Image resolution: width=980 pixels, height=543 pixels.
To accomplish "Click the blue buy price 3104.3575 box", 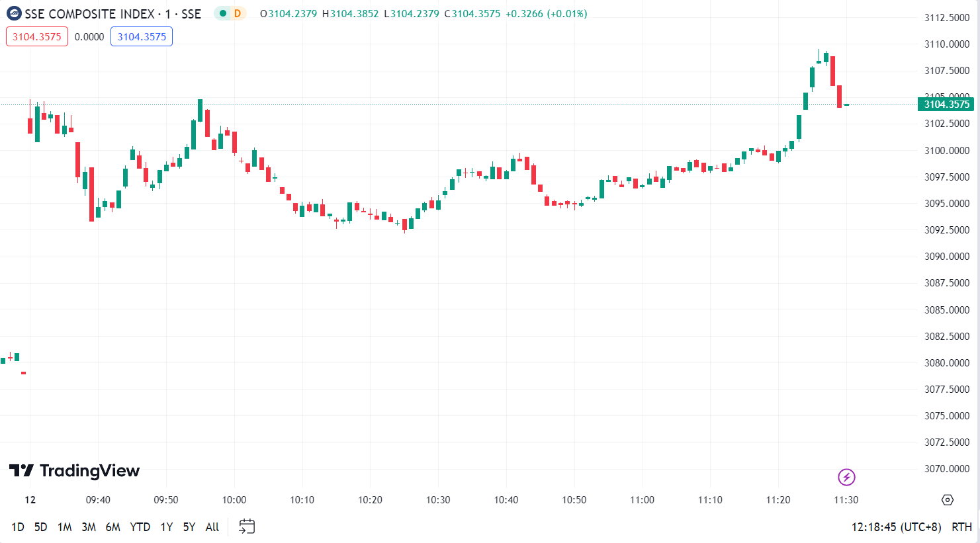I will pos(142,37).
